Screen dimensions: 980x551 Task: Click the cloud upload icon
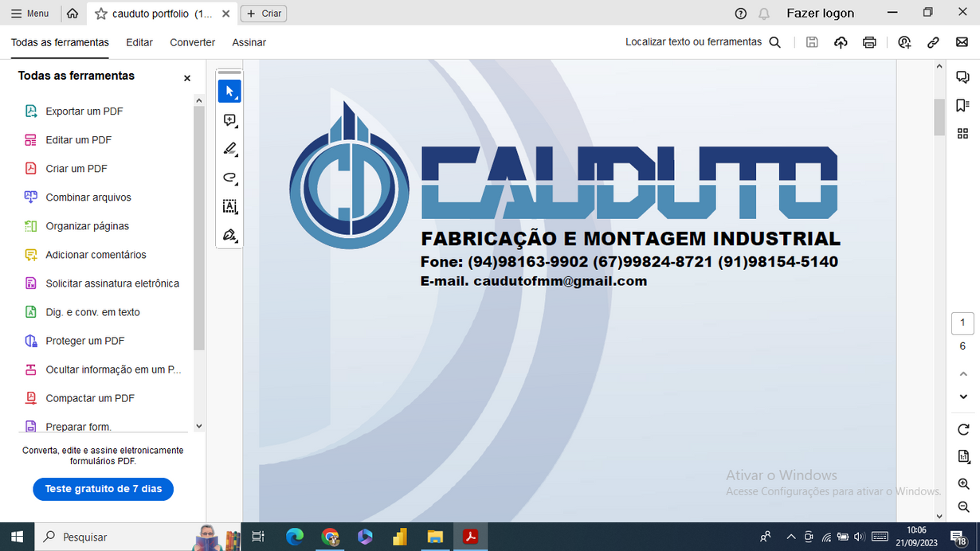pos(841,42)
